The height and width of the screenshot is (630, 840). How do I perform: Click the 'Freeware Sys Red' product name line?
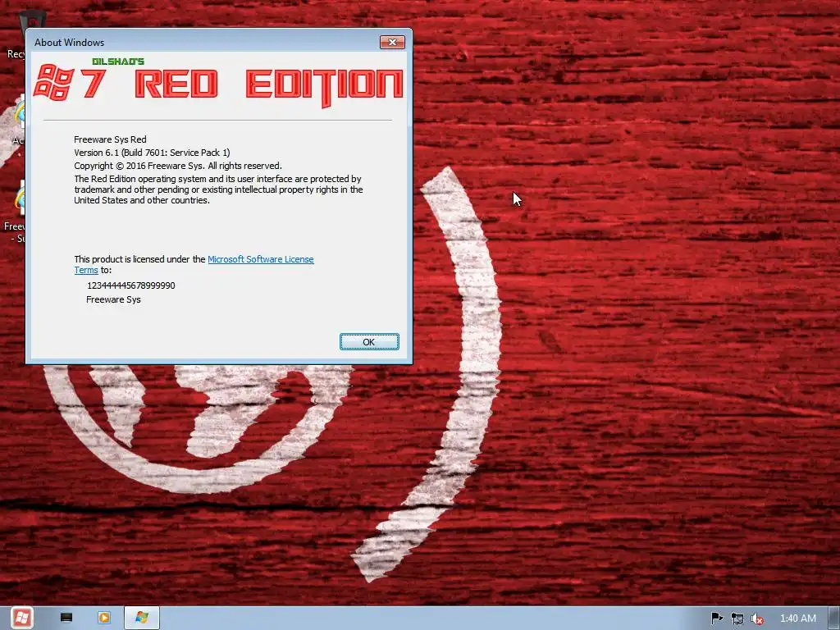[x=110, y=139]
